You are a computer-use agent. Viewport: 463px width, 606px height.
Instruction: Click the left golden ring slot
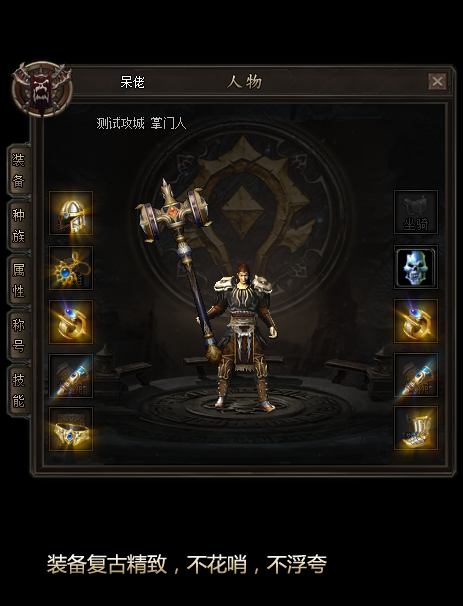[x=71, y=322]
